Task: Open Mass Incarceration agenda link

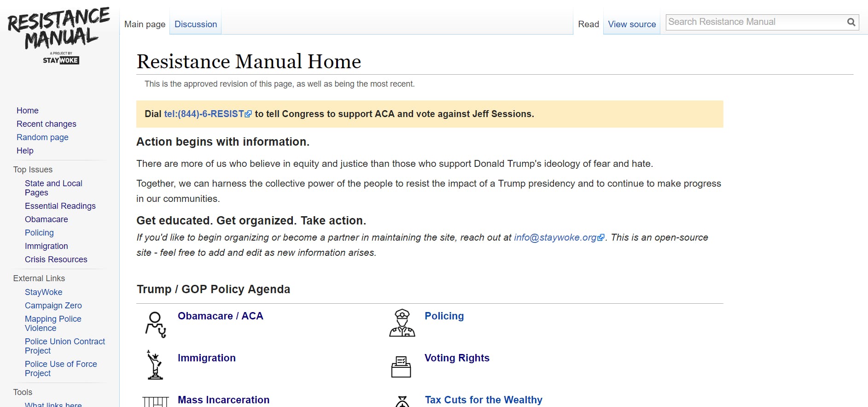Action: (224, 400)
